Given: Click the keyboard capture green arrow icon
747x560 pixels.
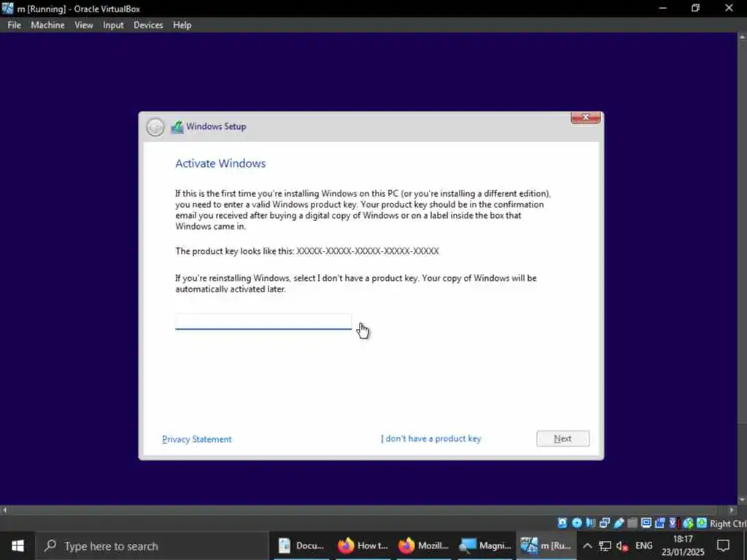Looking at the screenshot, I should pos(702,523).
